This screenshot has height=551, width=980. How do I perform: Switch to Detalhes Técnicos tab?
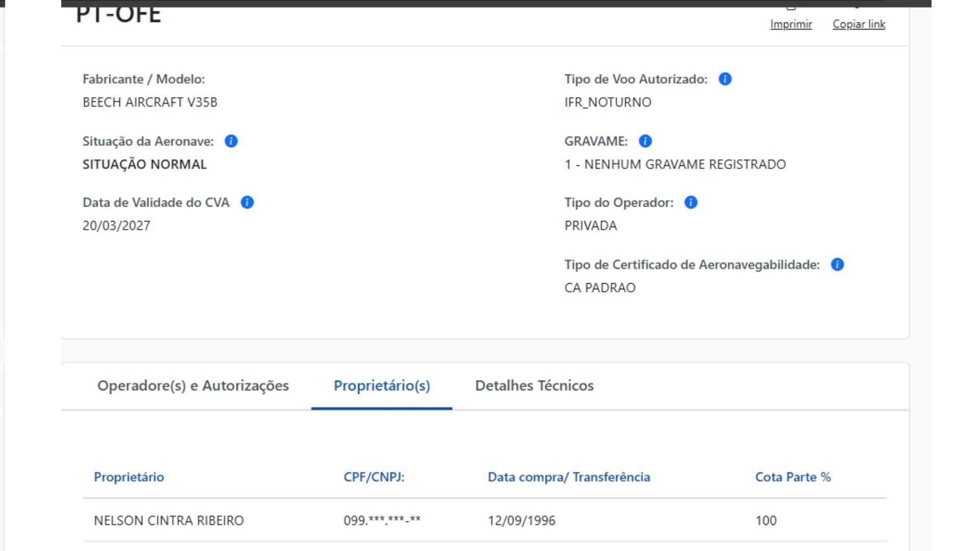click(534, 386)
